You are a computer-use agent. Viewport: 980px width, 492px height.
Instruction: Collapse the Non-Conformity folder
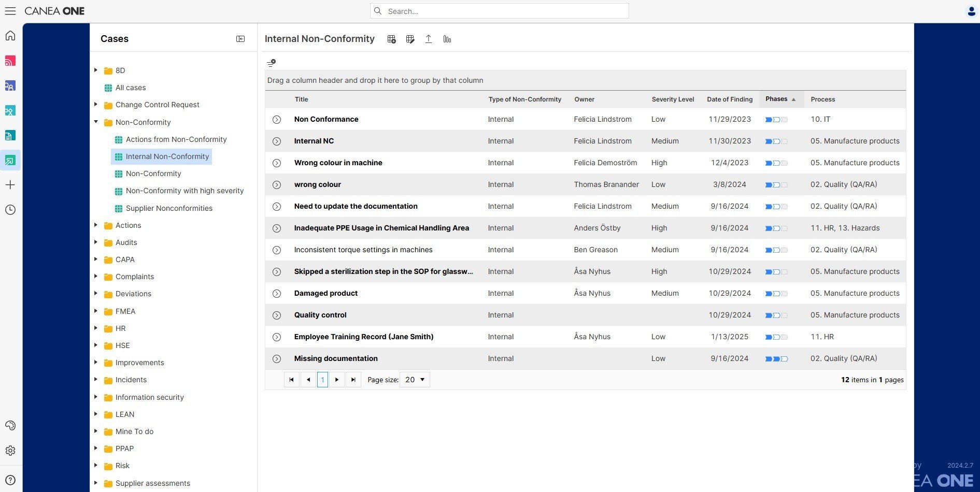pos(96,122)
